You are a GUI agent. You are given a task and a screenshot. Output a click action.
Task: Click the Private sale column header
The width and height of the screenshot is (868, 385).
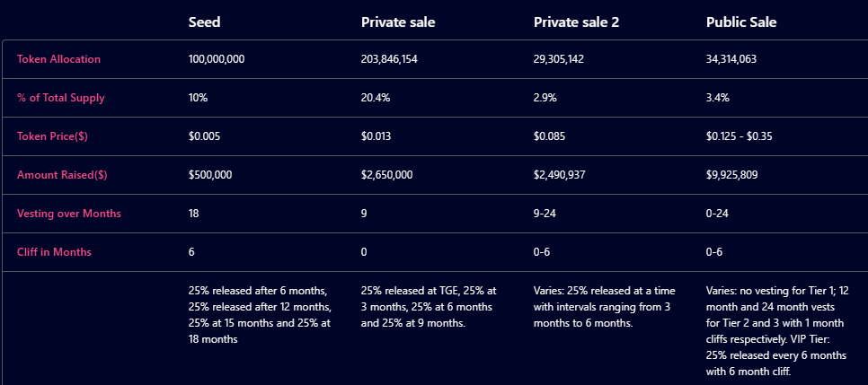398,22
